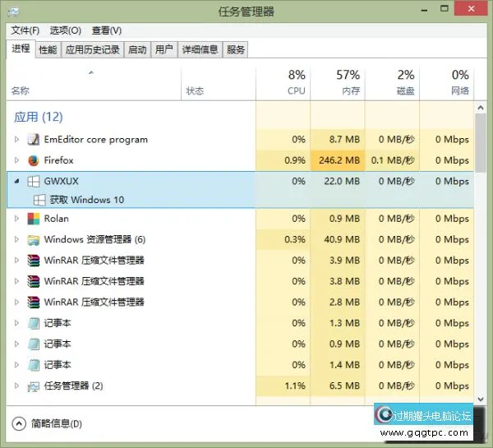Click the Firefox browser icon
493x448 pixels.
click(x=34, y=160)
